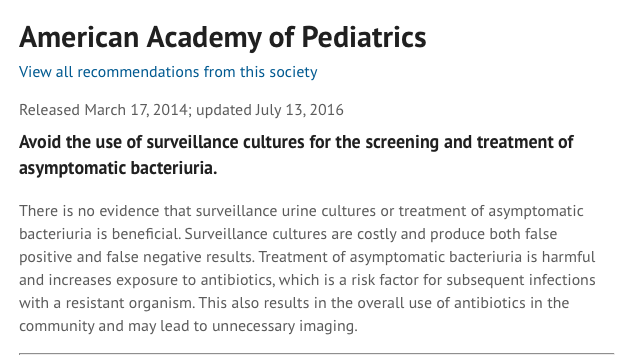
Task: Click the updated July 13, 2016 text
Action: 269,110
